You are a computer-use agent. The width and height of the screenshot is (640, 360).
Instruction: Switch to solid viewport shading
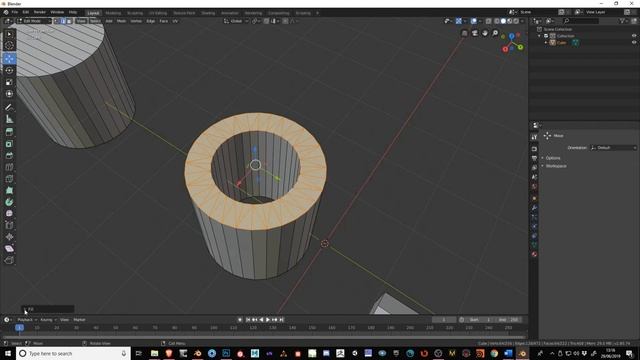[503, 21]
